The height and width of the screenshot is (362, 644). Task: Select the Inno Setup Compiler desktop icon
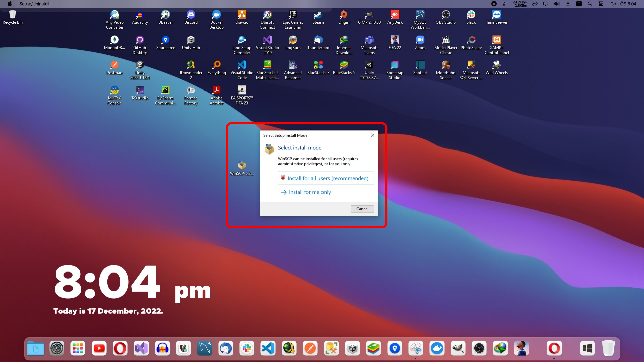pos(242,45)
